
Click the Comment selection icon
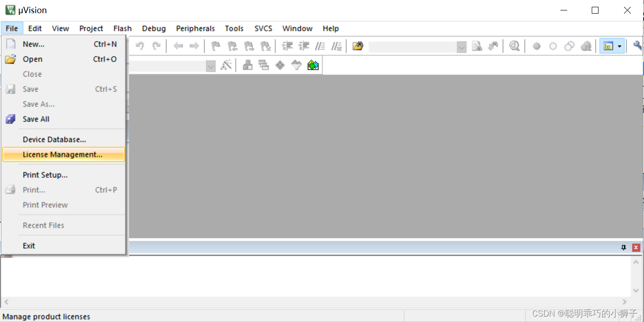pos(320,46)
